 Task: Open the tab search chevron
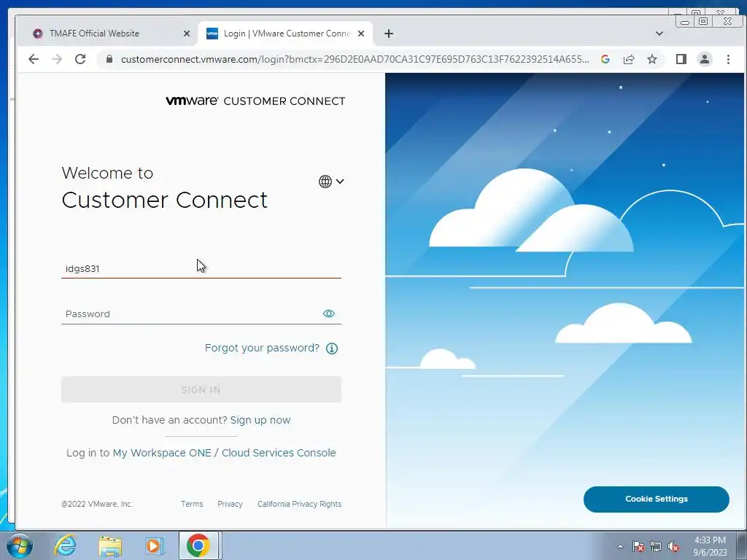coord(659,34)
